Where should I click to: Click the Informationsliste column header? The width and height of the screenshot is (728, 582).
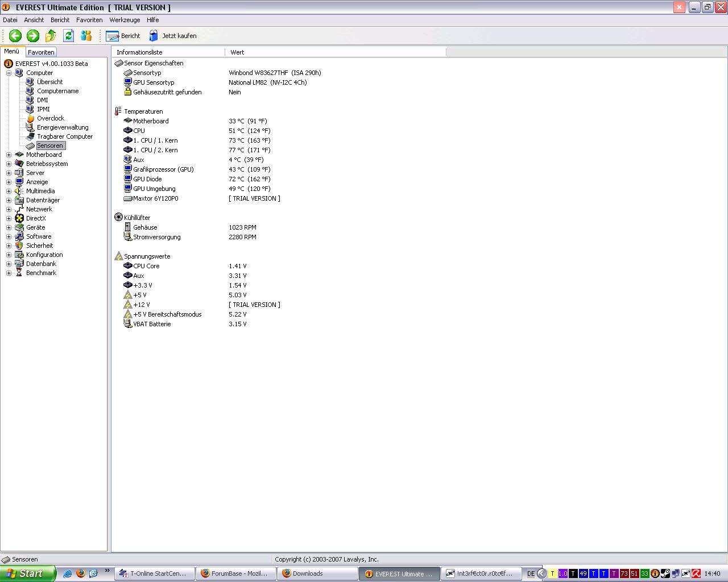(x=168, y=52)
